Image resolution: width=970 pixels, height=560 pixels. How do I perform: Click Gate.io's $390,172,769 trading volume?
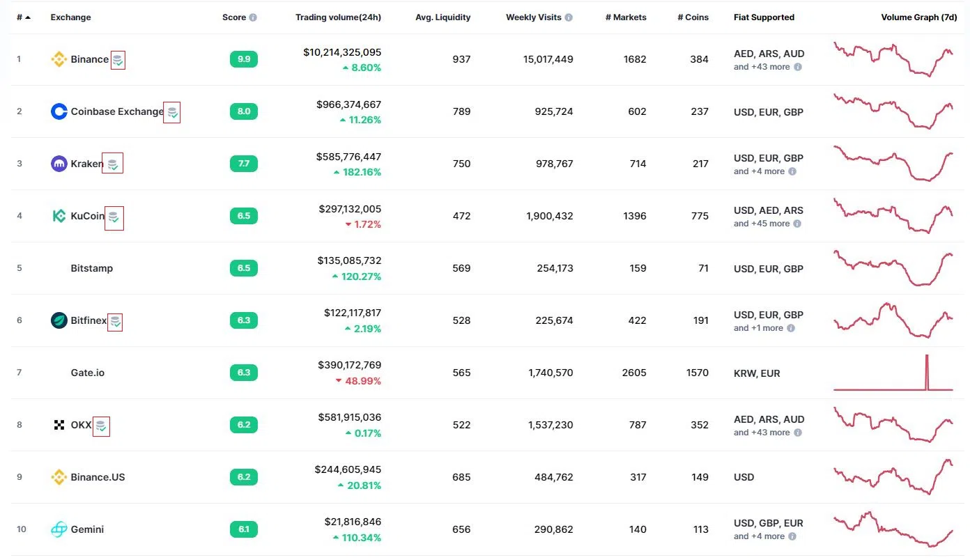coord(349,365)
